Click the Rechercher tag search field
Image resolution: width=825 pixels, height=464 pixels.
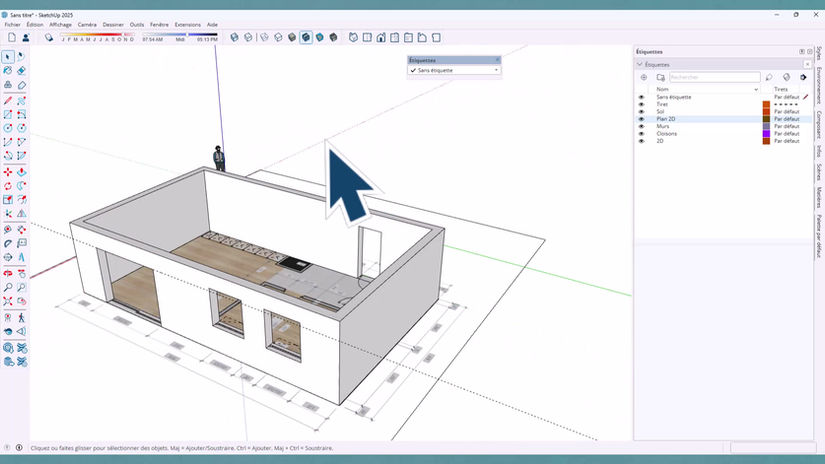tap(715, 77)
